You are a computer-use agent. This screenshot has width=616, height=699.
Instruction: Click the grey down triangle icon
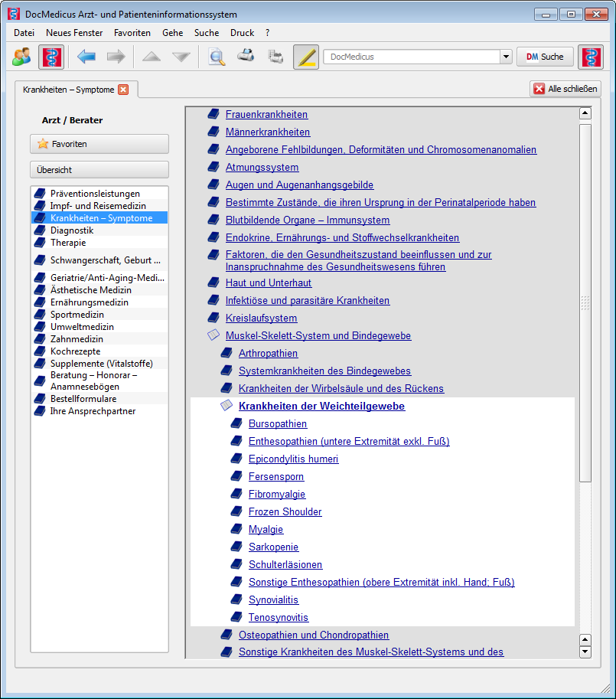click(181, 57)
